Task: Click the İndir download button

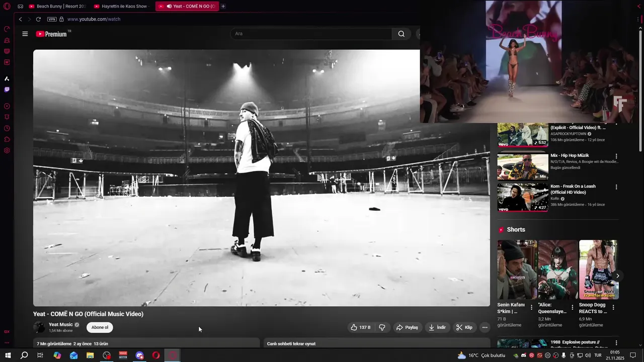Action: click(x=437, y=327)
